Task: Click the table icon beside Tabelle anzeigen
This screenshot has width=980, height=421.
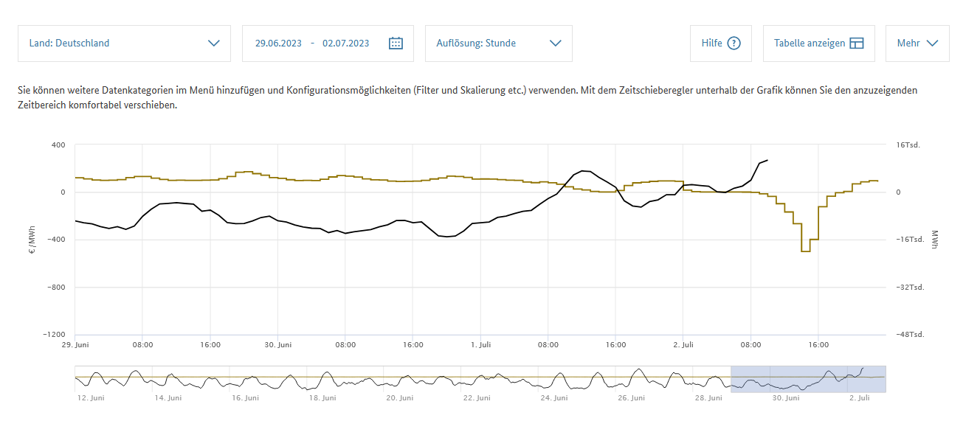Action: tap(856, 43)
